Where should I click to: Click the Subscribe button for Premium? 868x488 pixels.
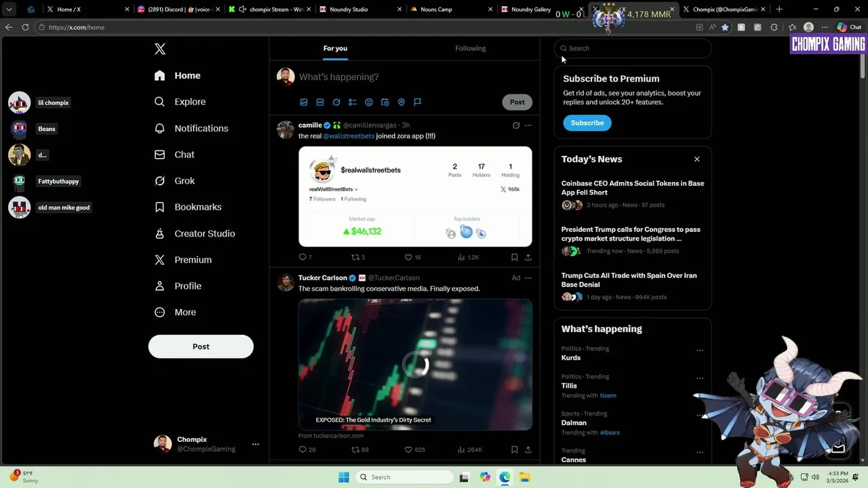pos(587,123)
